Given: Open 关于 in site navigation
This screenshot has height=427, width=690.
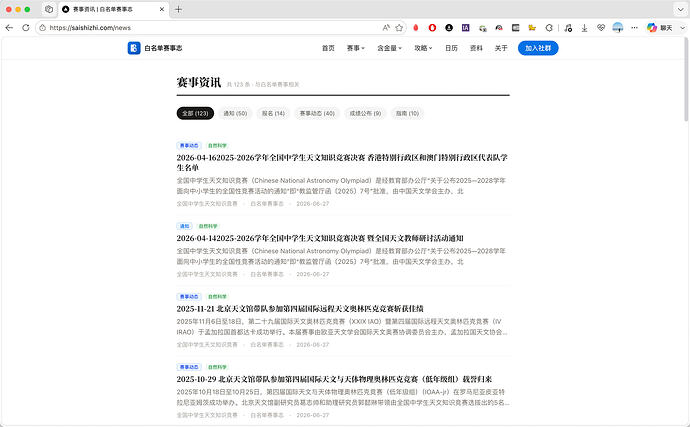Looking at the screenshot, I should 501,48.
